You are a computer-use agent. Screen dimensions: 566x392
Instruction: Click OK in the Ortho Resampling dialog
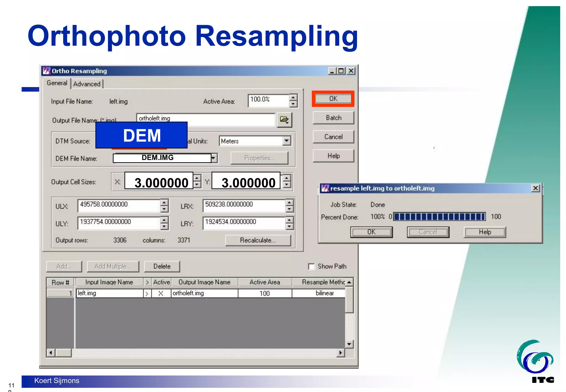click(x=333, y=99)
